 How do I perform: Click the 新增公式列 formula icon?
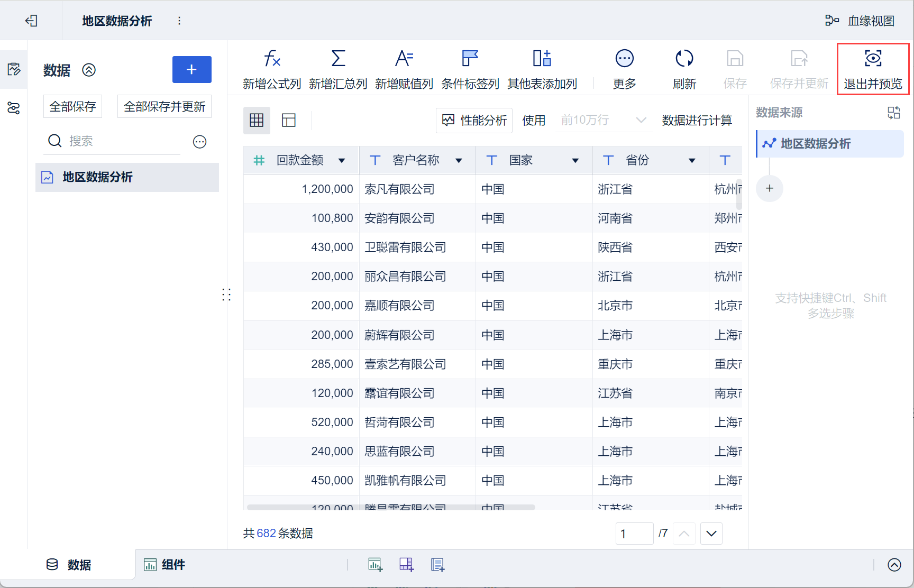coord(272,59)
